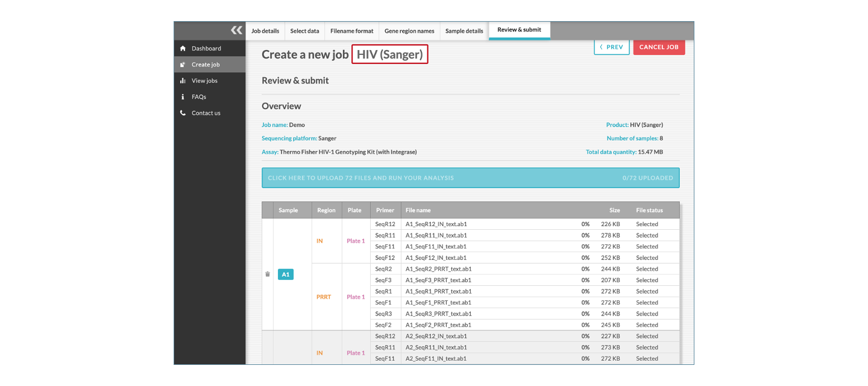Screen dimensions: 868x386
Task: Click the CANCEL JOB button
Action: 659,47
